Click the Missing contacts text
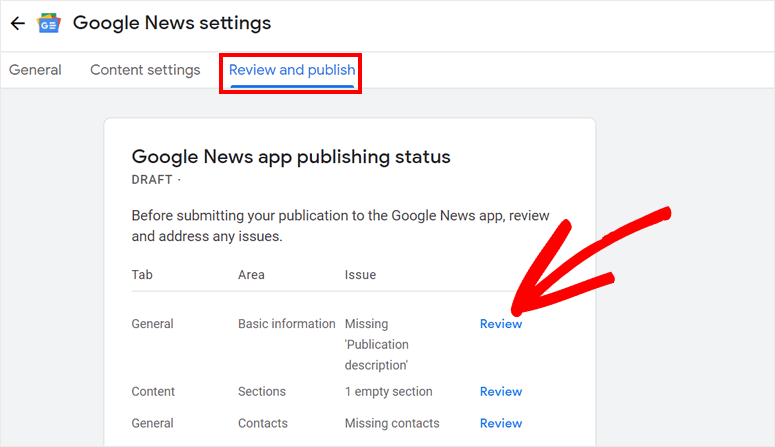Screen dimensions: 775x447 pos(392,423)
